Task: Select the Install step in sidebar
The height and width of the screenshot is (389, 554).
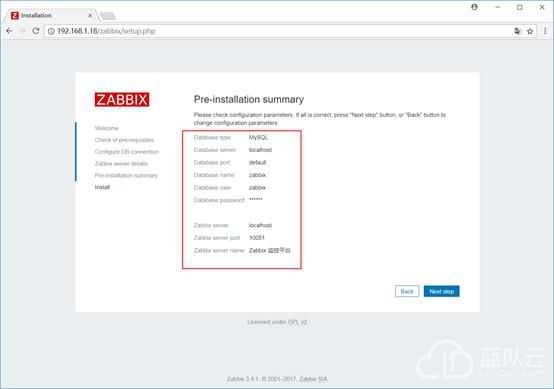Action: click(x=102, y=187)
